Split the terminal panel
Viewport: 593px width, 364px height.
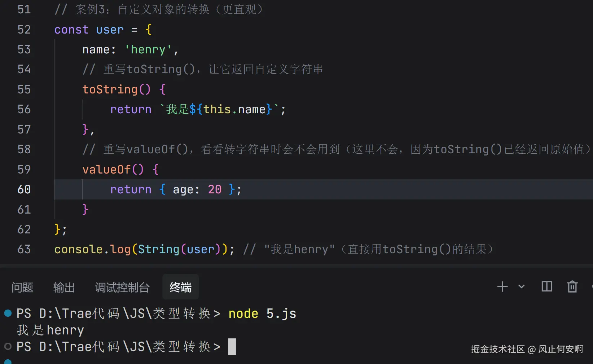547,287
